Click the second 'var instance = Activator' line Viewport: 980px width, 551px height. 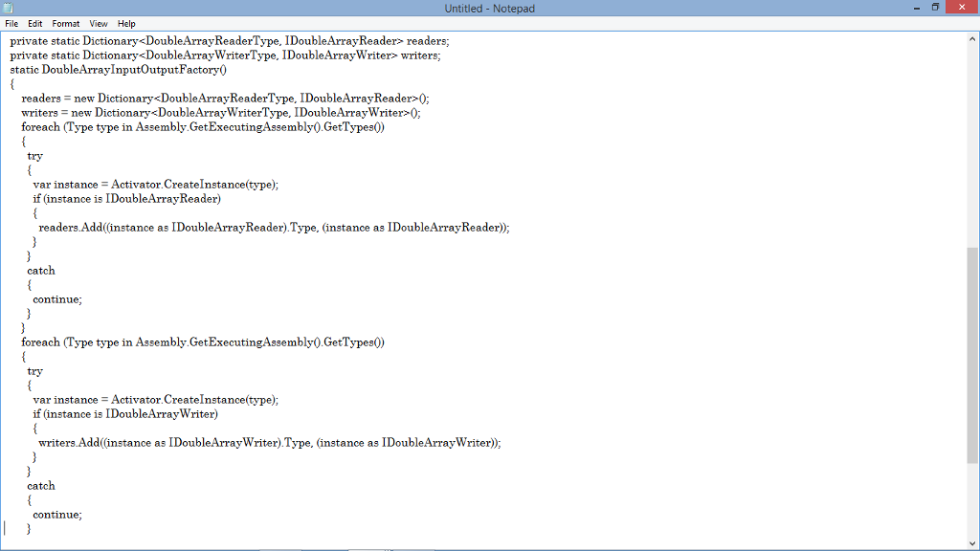point(156,400)
